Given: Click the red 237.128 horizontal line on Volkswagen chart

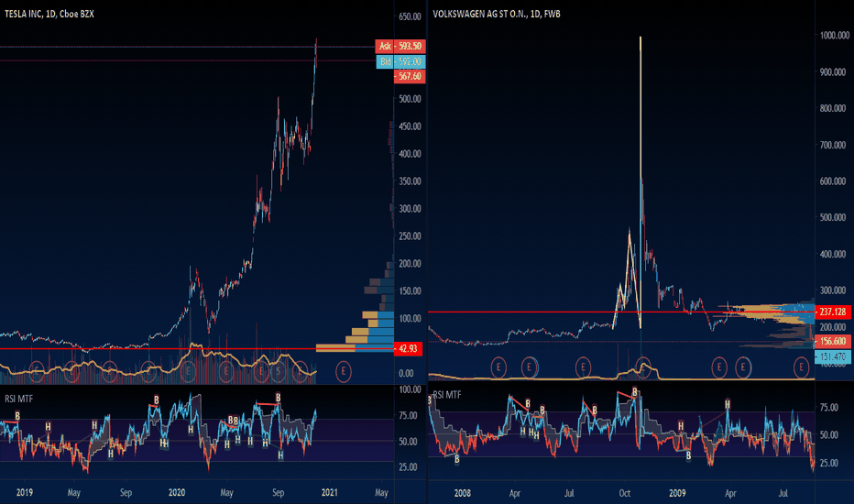Looking at the screenshot, I should 621,312.
